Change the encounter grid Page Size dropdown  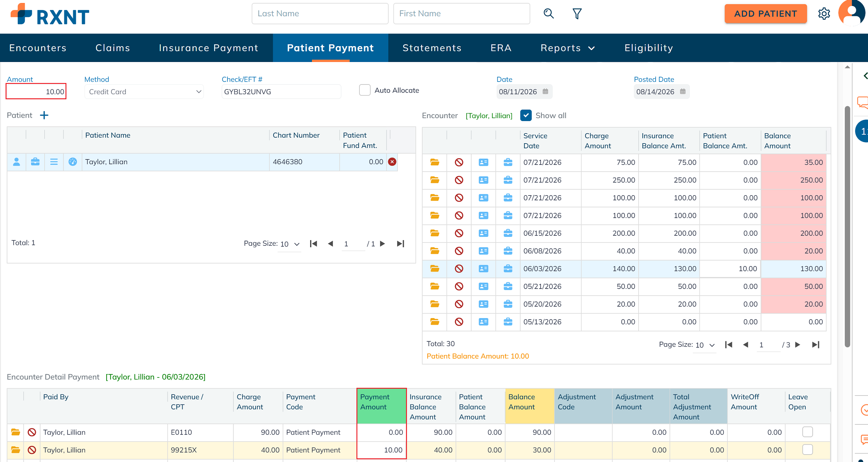click(705, 345)
